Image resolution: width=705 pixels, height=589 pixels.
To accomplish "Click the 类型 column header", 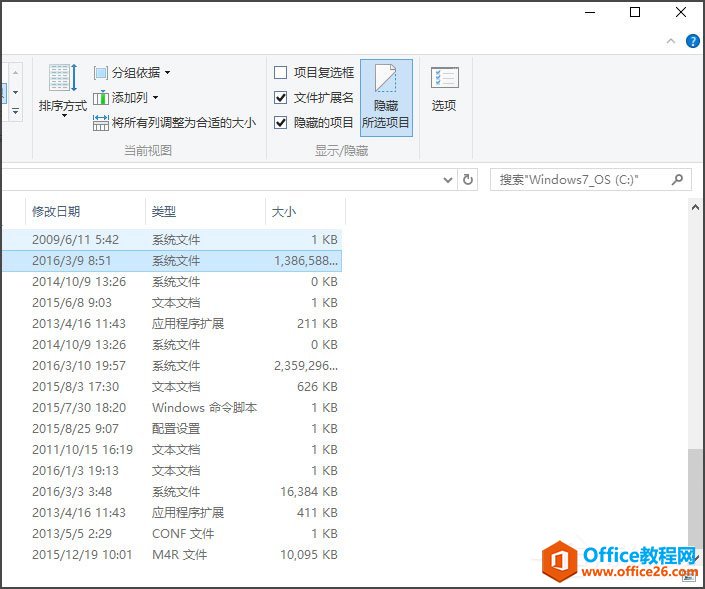I will [x=164, y=212].
